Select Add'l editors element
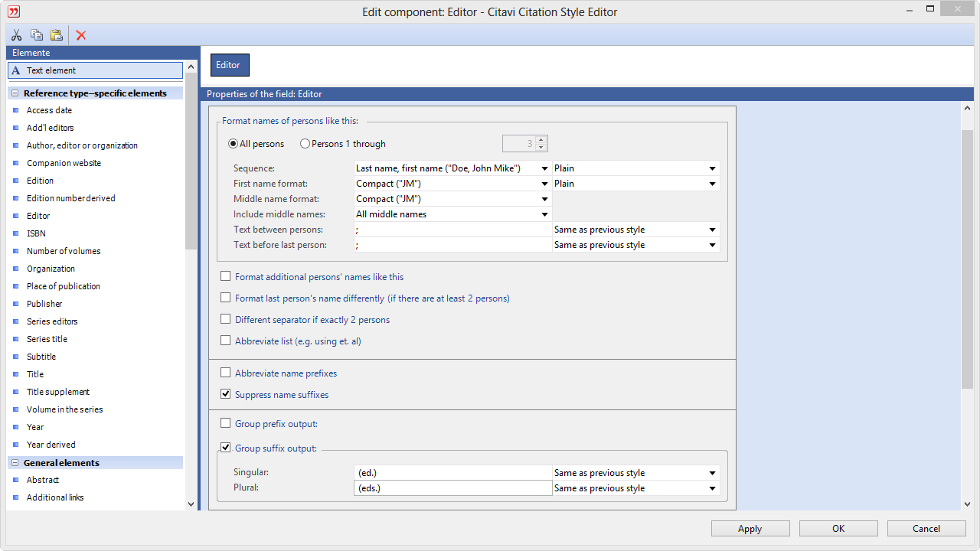Screen dimensions: 980x551 coord(50,128)
